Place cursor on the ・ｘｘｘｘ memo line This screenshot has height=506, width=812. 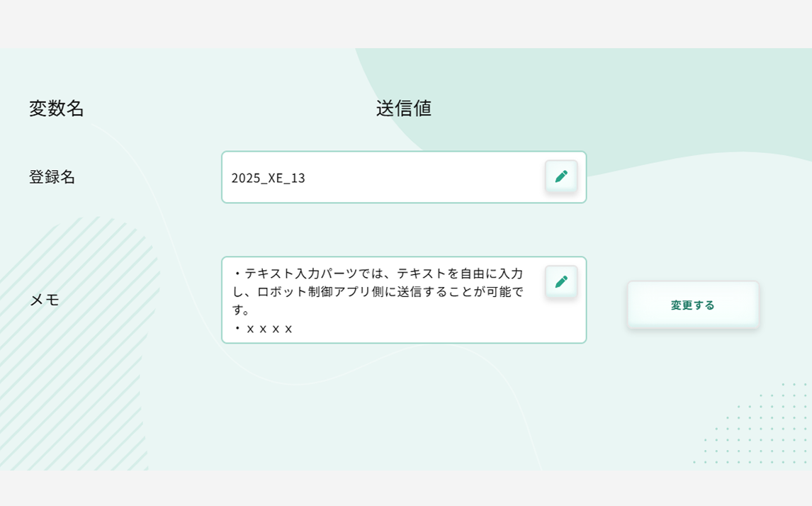(263, 329)
